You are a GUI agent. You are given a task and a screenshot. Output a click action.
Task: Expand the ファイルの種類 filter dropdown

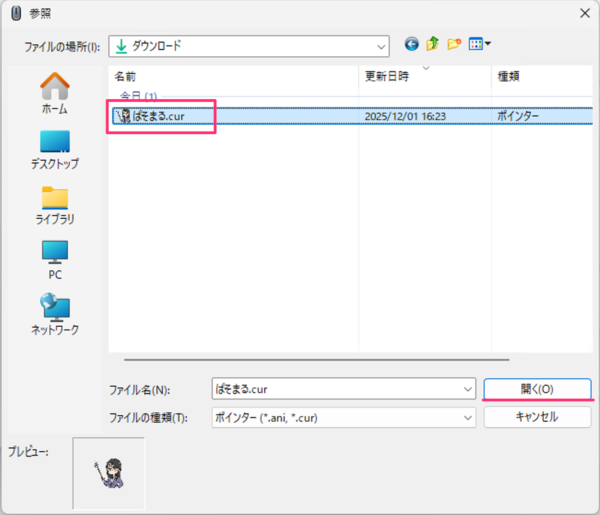pyautogui.click(x=467, y=417)
